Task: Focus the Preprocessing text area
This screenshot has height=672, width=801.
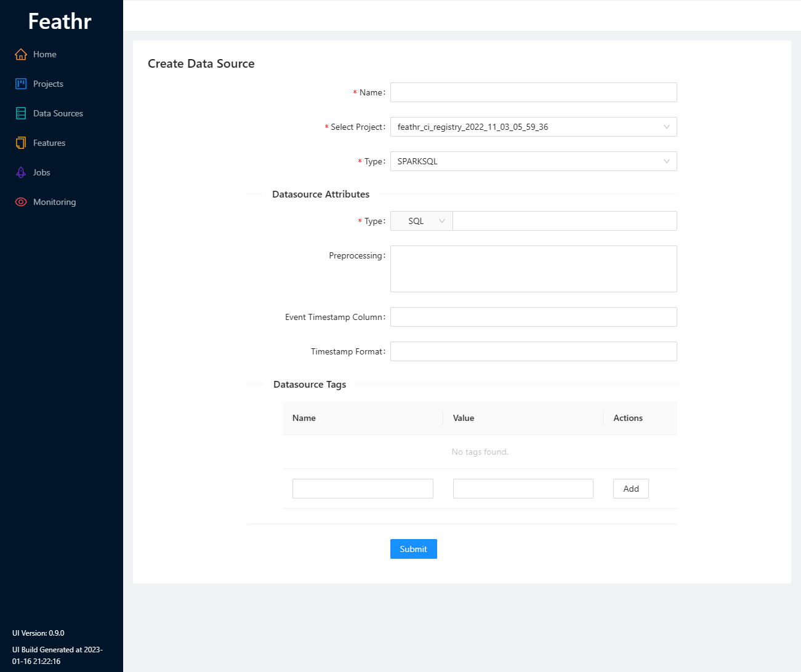Action: click(534, 269)
